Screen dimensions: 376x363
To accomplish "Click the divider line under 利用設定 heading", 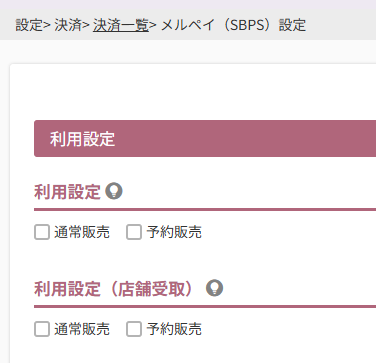I will point(205,210).
